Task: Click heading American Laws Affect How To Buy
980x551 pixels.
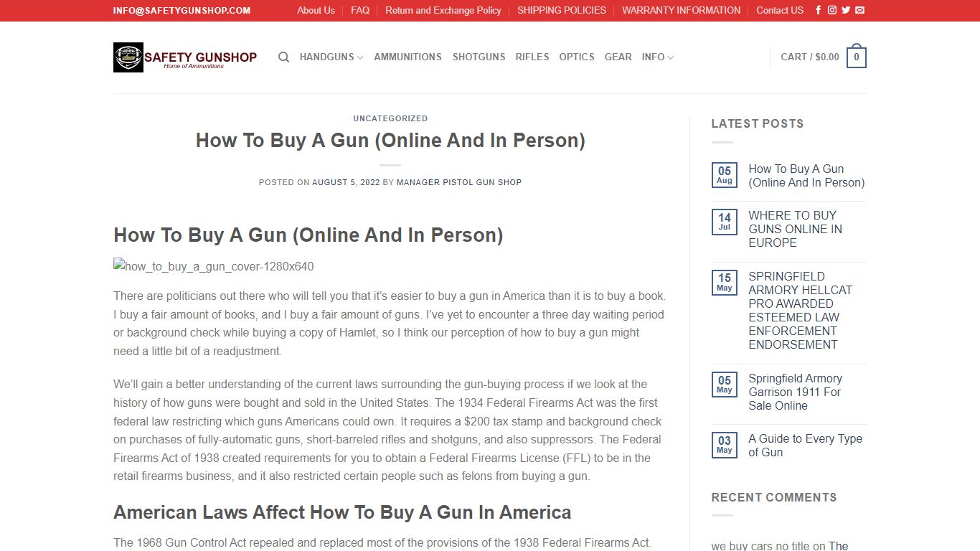Action: (342, 512)
